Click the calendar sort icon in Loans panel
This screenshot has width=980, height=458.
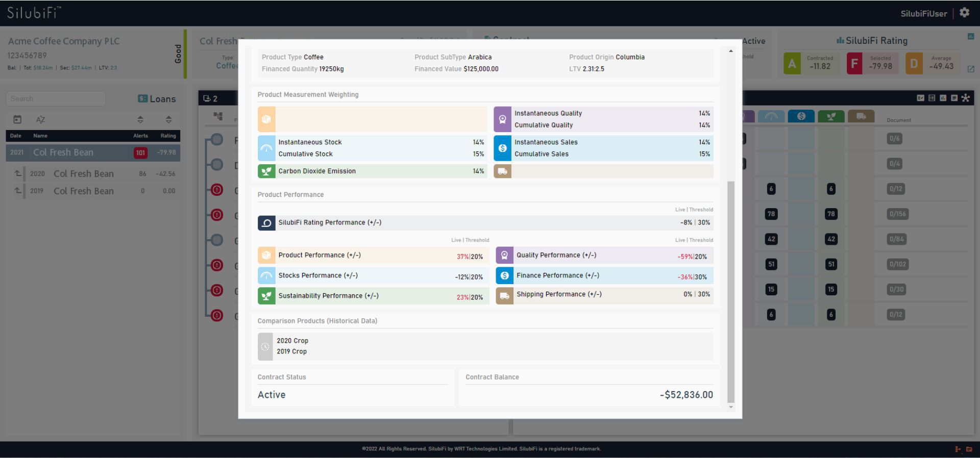click(x=17, y=119)
